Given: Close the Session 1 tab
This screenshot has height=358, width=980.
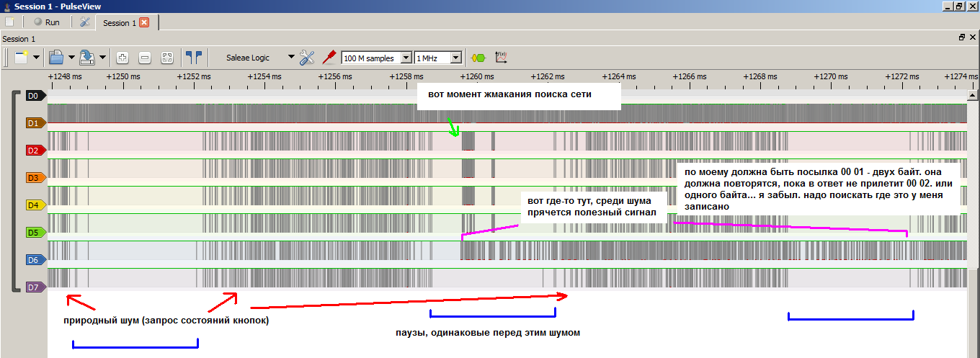Looking at the screenshot, I should click(x=144, y=23).
